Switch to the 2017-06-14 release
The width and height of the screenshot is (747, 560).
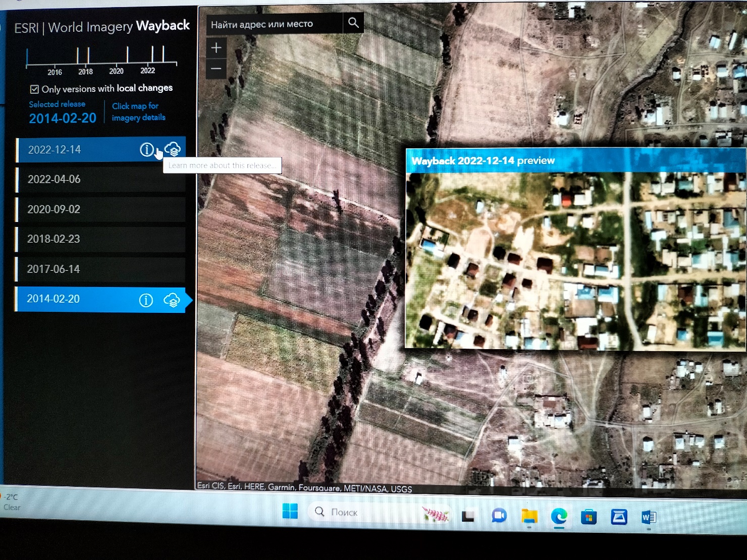coord(101,269)
